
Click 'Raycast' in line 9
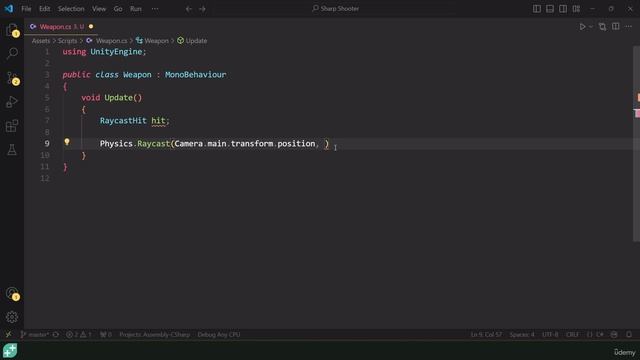(x=153, y=144)
